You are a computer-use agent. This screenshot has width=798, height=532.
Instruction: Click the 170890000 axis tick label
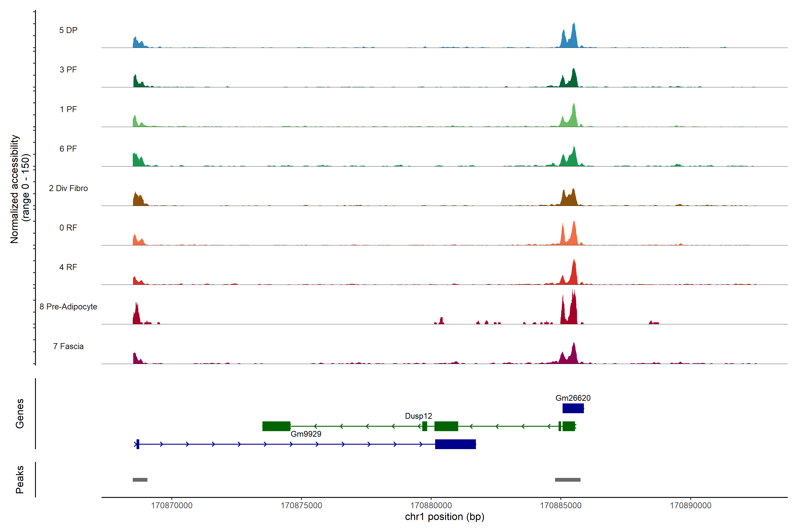click(690, 506)
